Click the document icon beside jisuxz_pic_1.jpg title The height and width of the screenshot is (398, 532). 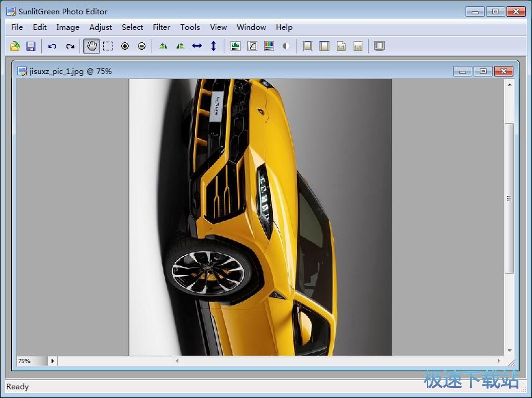click(22, 72)
